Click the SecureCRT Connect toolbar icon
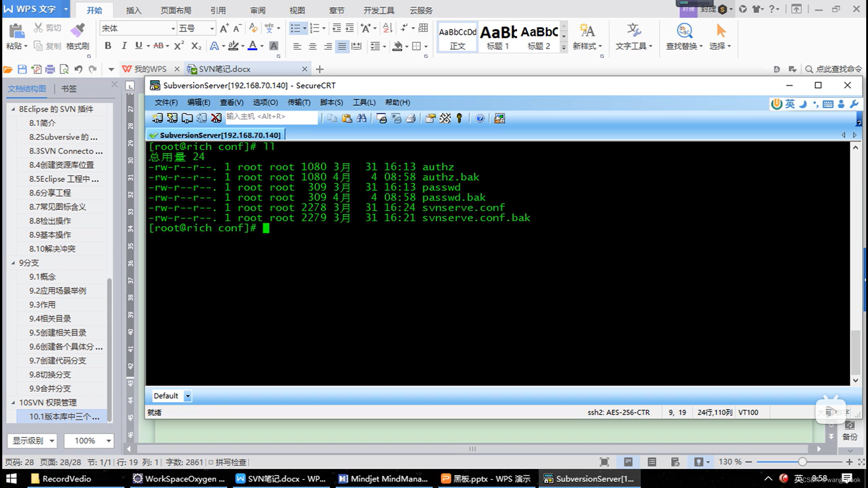Image resolution: width=868 pixels, height=488 pixels. tap(157, 118)
